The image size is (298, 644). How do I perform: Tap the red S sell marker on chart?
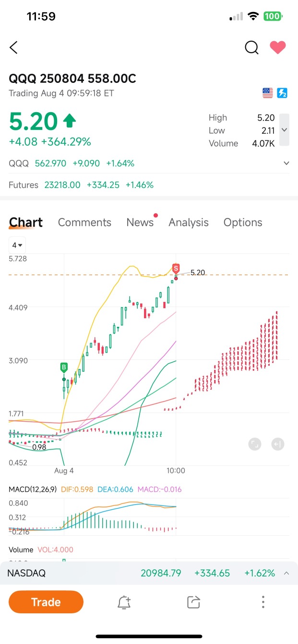tap(176, 268)
